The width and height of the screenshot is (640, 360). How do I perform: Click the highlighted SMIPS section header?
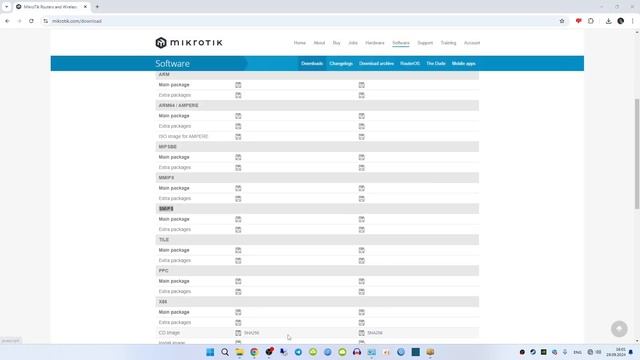coord(166,209)
